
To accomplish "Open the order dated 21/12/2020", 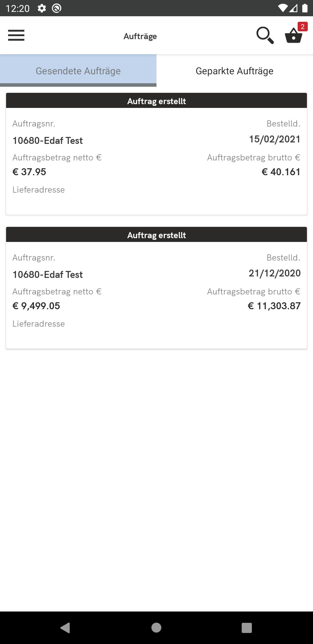I will pyautogui.click(x=156, y=288).
